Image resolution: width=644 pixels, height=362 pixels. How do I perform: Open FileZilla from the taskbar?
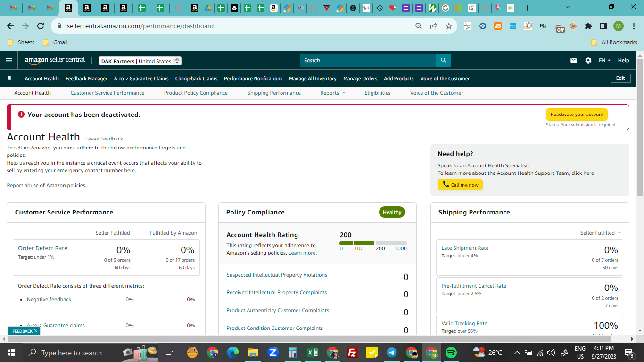point(352,353)
